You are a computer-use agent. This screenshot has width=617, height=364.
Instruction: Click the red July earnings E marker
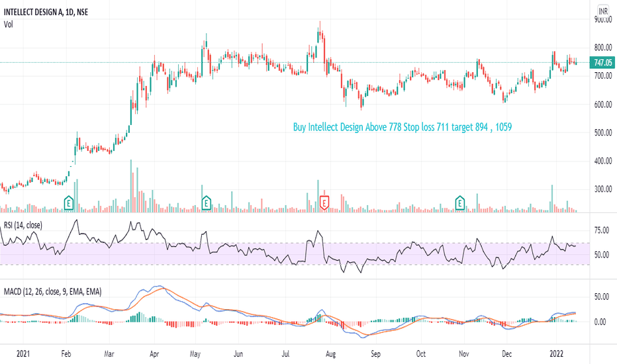pyautogui.click(x=324, y=203)
